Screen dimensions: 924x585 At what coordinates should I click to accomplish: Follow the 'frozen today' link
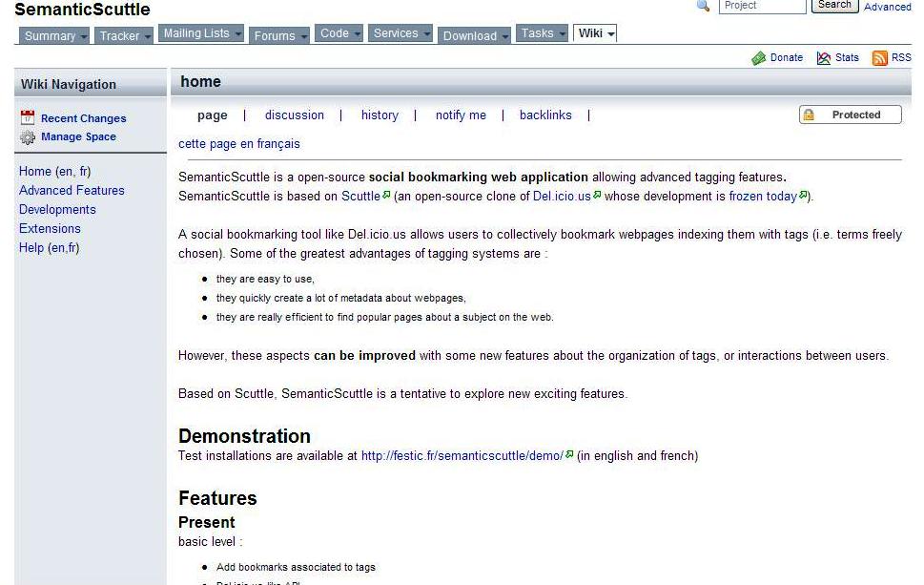(x=763, y=197)
